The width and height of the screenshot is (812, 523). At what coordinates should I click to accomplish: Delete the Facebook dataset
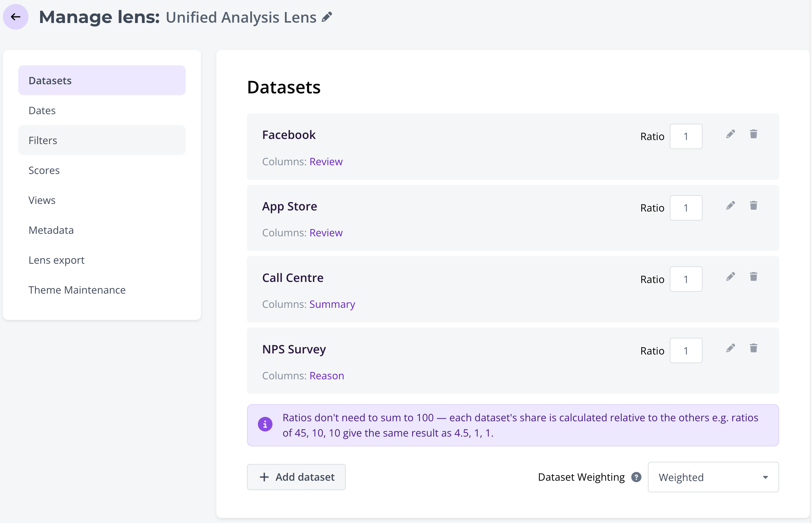pyautogui.click(x=754, y=134)
